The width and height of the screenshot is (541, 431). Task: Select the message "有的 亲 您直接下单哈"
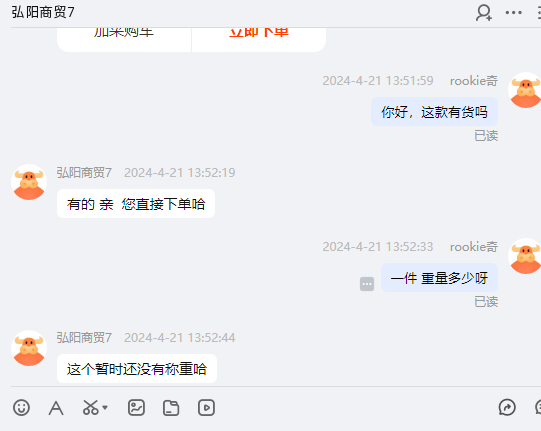(x=136, y=204)
